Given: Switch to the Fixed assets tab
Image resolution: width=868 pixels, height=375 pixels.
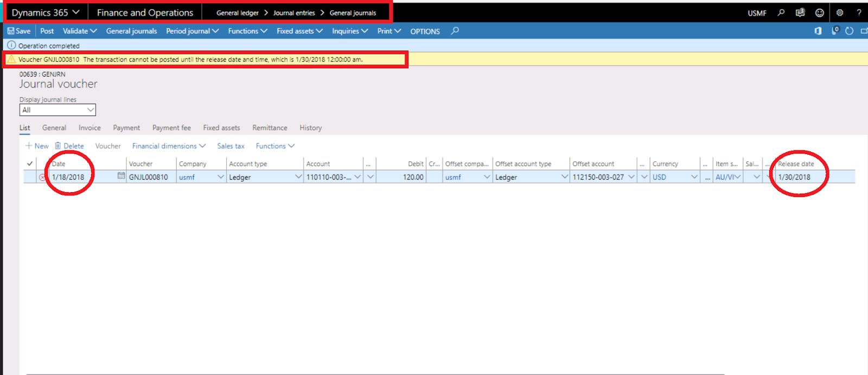Looking at the screenshot, I should [221, 128].
